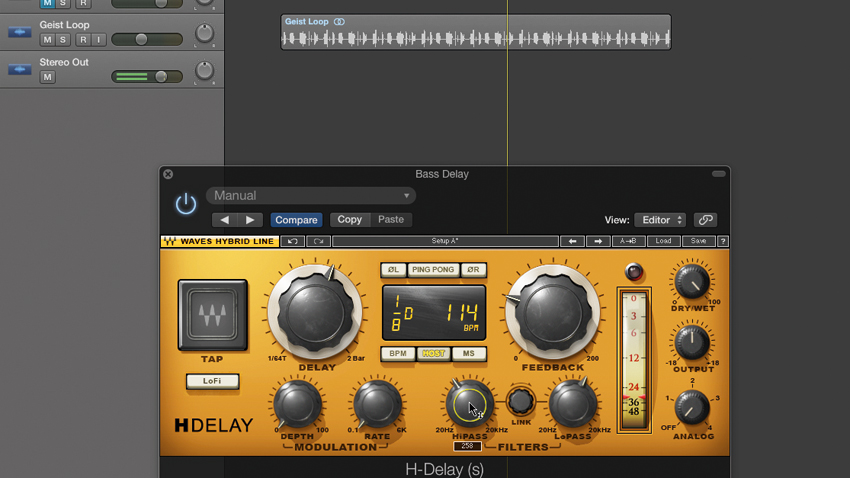Click the Waves Load button
Image resolution: width=850 pixels, height=478 pixels.
point(664,241)
